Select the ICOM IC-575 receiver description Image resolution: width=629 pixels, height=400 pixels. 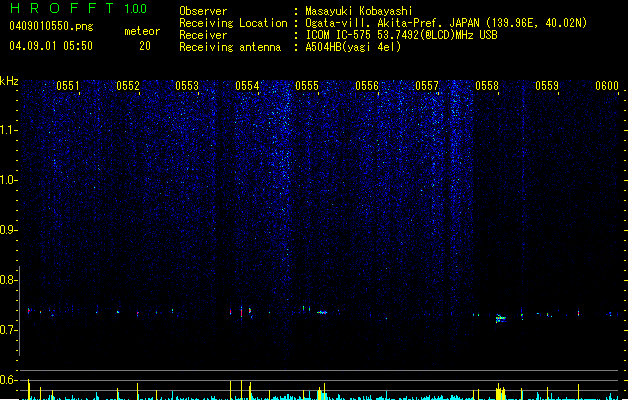click(x=401, y=35)
